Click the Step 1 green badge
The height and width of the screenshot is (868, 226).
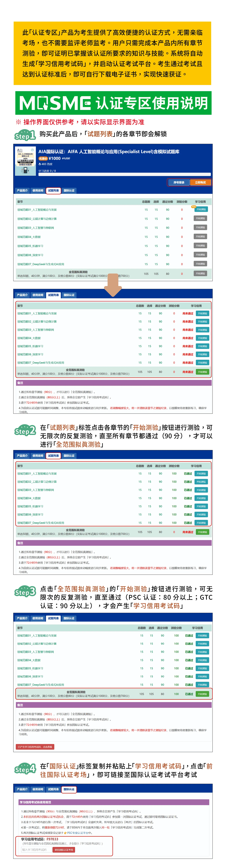pyautogui.click(x=25, y=135)
